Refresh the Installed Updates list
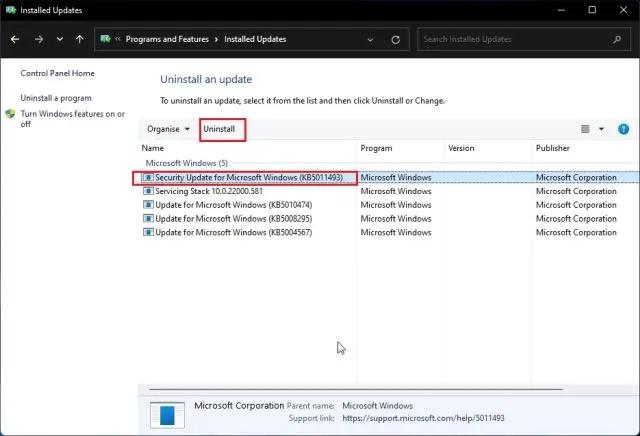This screenshot has height=436, width=640. point(397,40)
